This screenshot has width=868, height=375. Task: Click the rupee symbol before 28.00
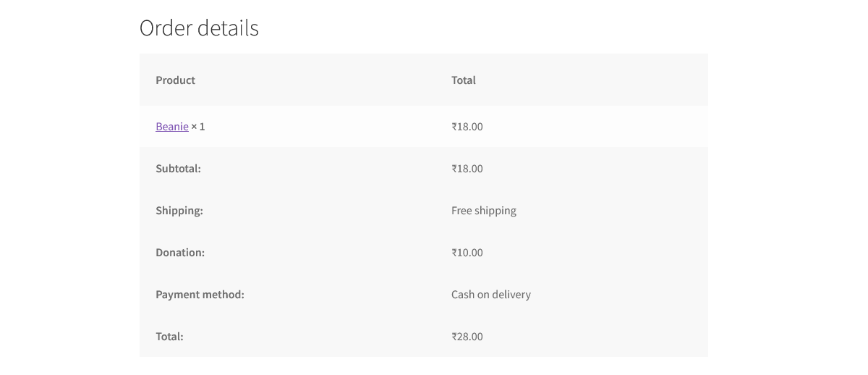454,337
